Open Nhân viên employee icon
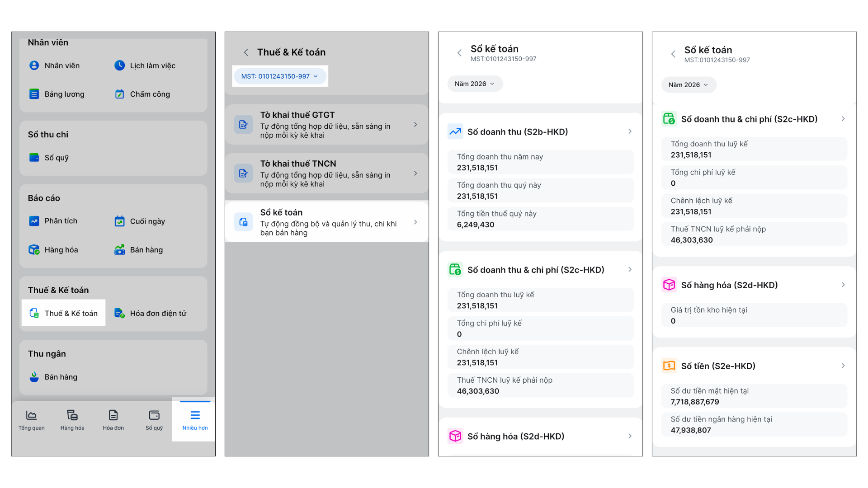 pyautogui.click(x=34, y=66)
